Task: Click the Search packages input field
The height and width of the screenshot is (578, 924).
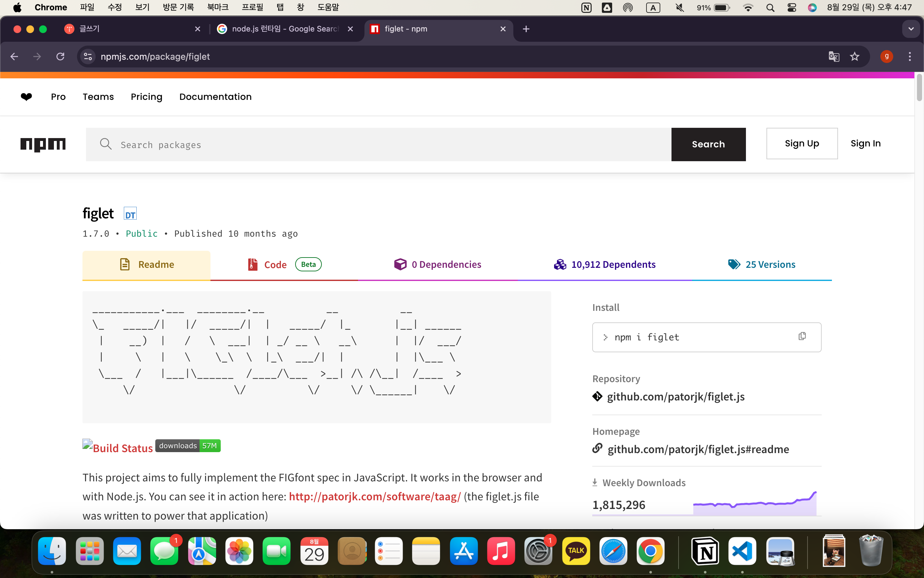Action: pyautogui.click(x=379, y=144)
